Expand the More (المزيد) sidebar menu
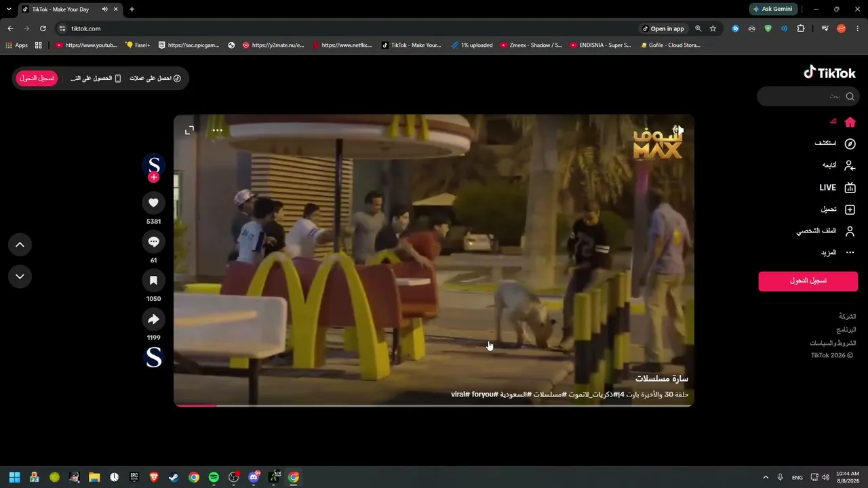Image resolution: width=868 pixels, height=488 pixels. (838, 253)
